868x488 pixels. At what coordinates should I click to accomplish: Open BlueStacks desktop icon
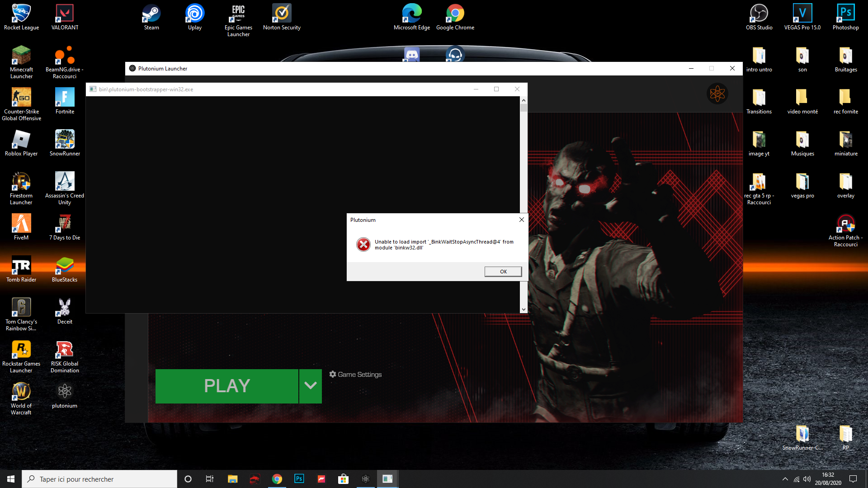pos(65,269)
